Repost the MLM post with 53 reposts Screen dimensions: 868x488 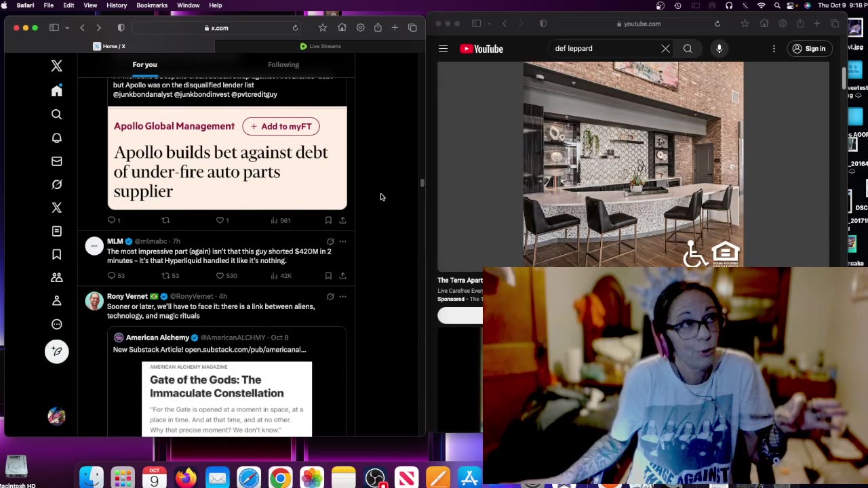point(165,276)
